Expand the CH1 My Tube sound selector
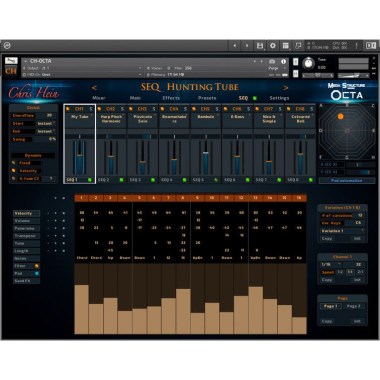Image resolution: width=380 pixels, height=380 pixels. tap(80, 117)
